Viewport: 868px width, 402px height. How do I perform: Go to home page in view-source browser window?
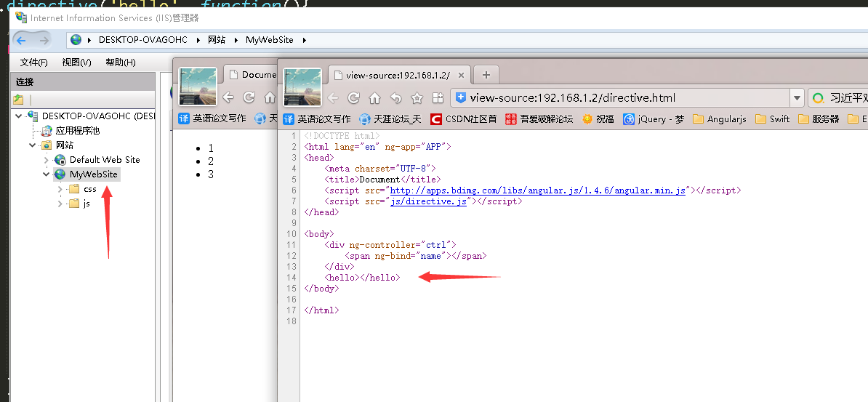375,98
